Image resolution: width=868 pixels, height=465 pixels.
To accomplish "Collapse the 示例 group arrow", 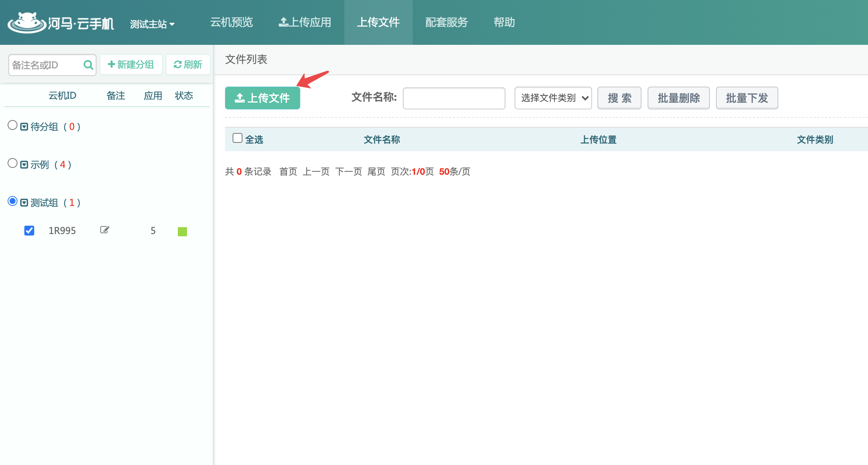I will 24,165.
